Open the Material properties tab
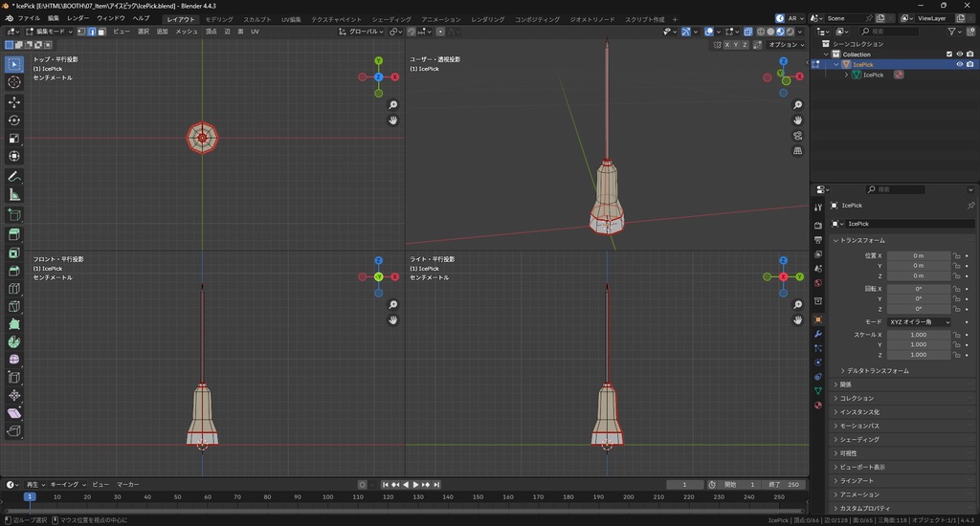This screenshot has height=526, width=980. pos(818,405)
